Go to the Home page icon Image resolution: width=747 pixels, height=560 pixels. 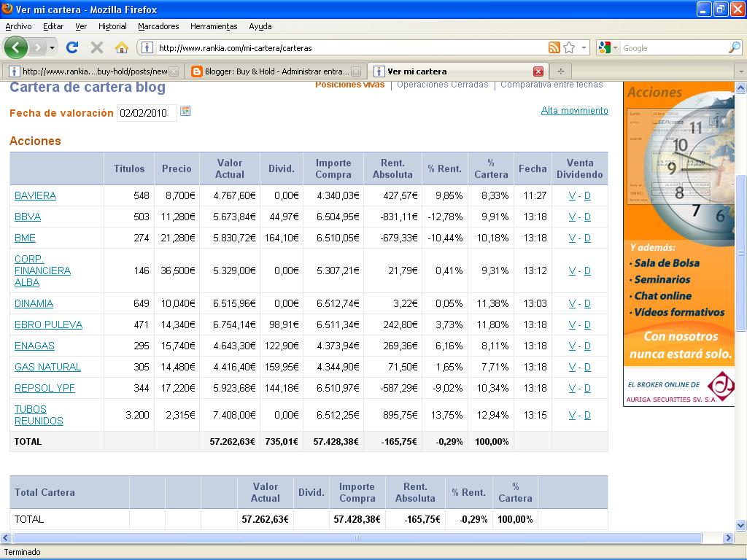coord(122,48)
